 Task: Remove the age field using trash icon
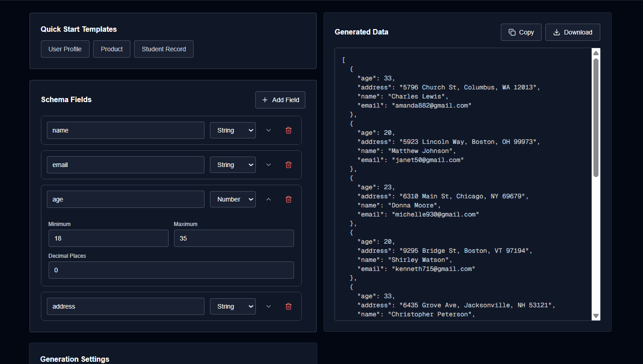click(288, 199)
